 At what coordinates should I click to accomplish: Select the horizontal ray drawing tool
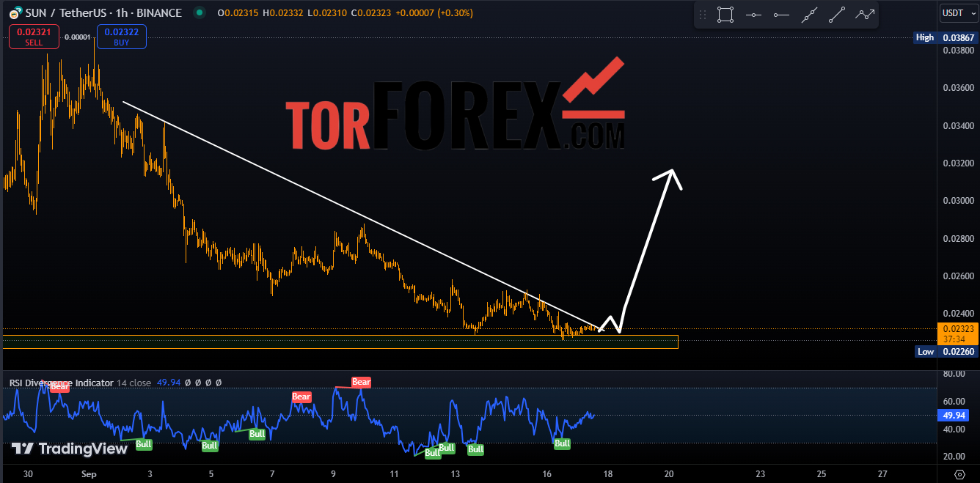(x=781, y=14)
